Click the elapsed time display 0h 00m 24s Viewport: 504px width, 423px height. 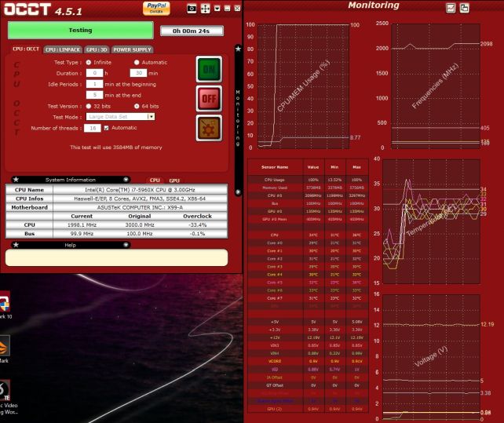[192, 31]
